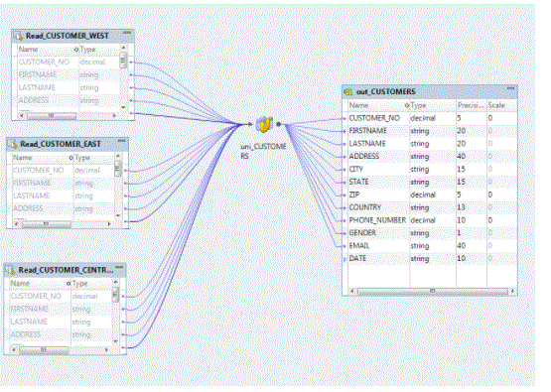Screen dimensions: 551x392
Task: Minimize the out_CUSTOMERS object
Action: pyautogui.click(x=510, y=88)
